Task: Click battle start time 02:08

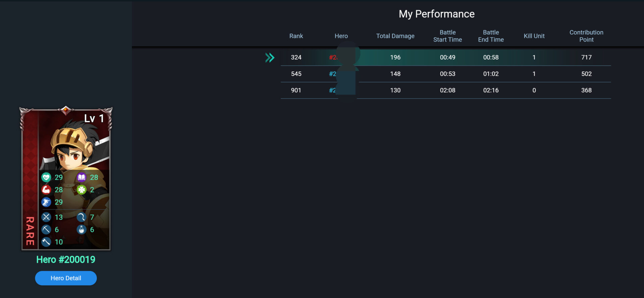Action: 447,90
